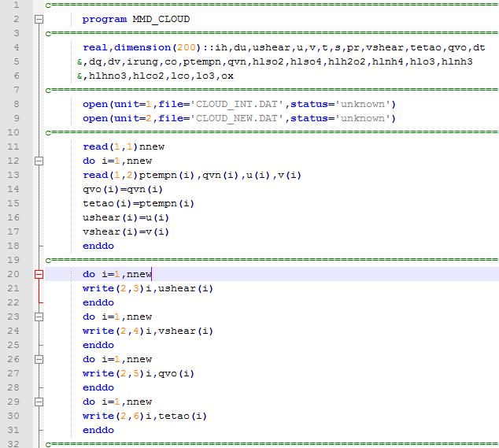Image resolution: width=499 pixels, height=448 pixels.
Task: Click the text 'program MMD_CLOUD'
Action: point(136,20)
